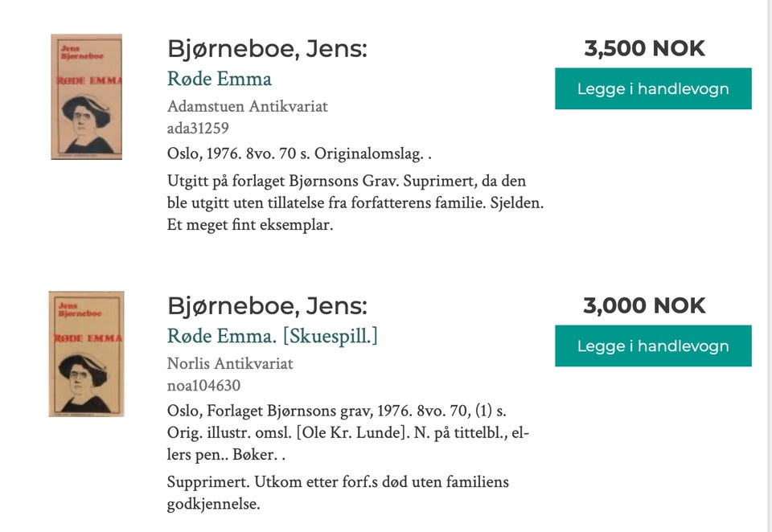The width and height of the screenshot is (772, 532).
Task: Click the Et meget fint eksemplar text
Action: 251,224
